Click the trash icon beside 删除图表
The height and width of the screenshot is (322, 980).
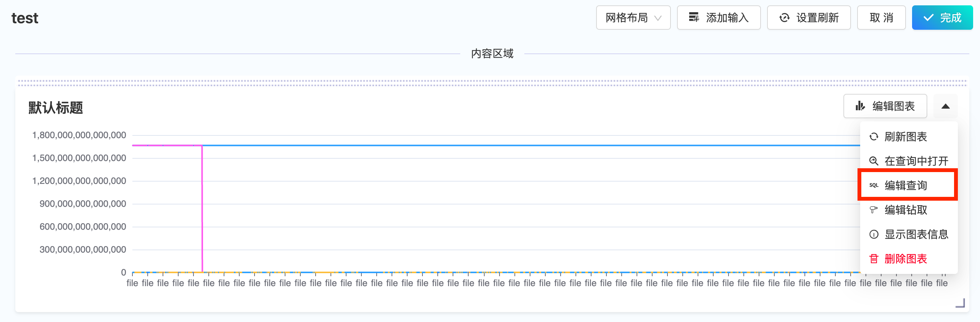[874, 259]
